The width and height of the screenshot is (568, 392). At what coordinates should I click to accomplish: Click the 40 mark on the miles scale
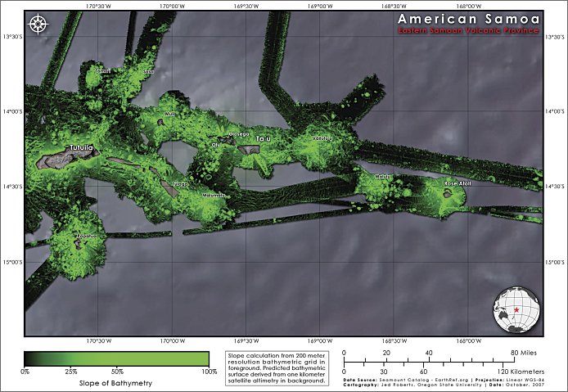[x=429, y=353]
